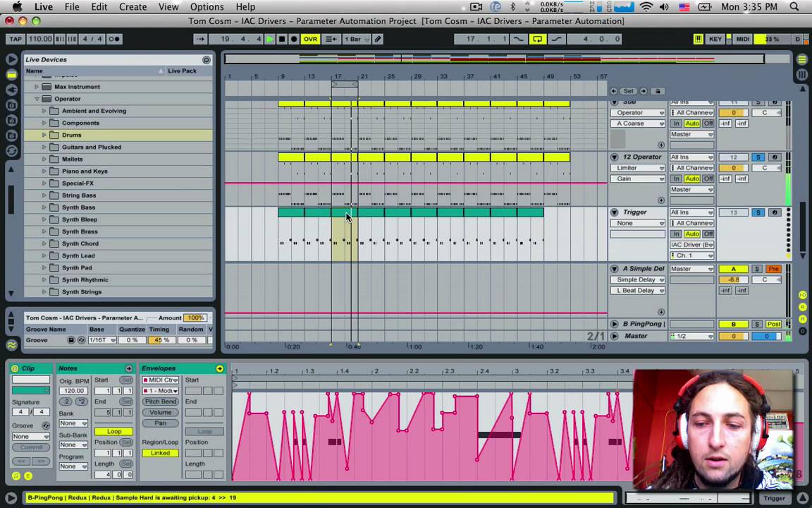The height and width of the screenshot is (508, 812).
Task: Click the lock envelopes icon
Action: 658,91
